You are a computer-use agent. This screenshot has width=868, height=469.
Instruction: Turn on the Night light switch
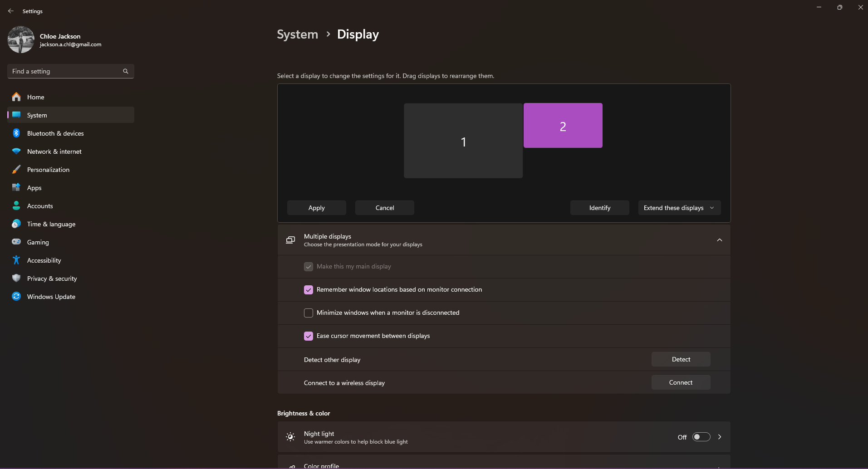(701, 437)
